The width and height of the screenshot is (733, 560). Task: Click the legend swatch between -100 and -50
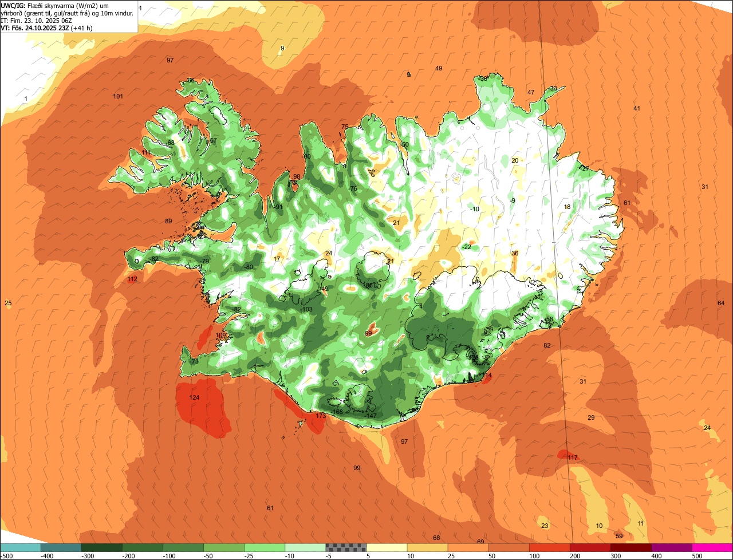183,547
